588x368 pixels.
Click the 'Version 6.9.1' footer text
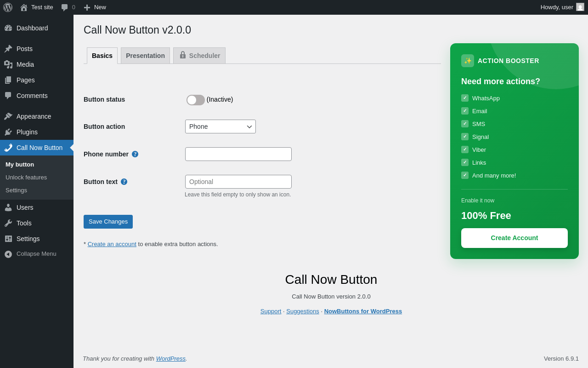click(x=561, y=359)
